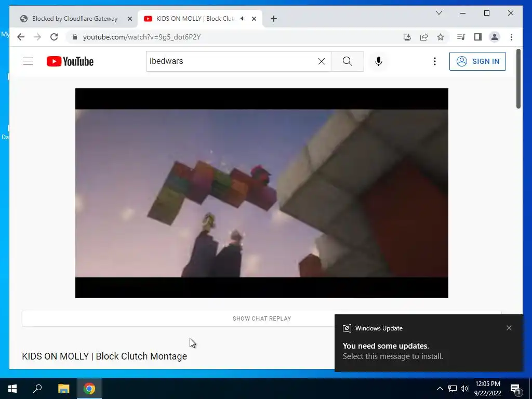Start voice search with microphone icon
This screenshot has height=399, width=532.
[379, 61]
